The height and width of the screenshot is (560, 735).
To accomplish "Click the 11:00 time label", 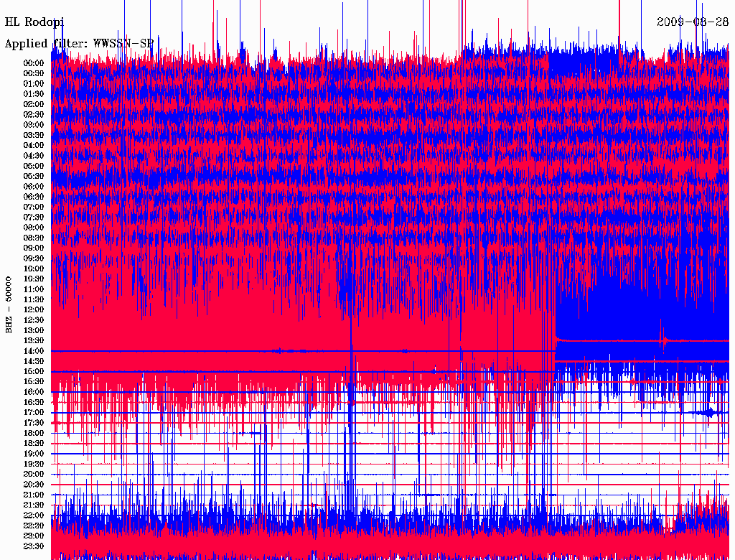I will [34, 289].
